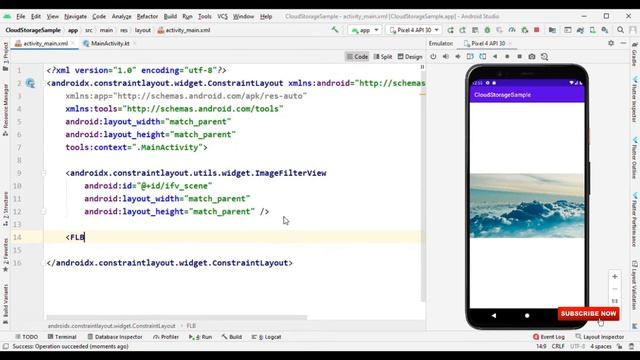The width and height of the screenshot is (640, 360).
Task: Switch editor to Split view
Action: coord(382,56)
